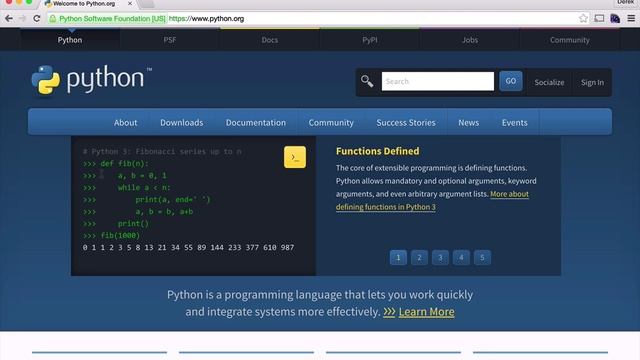Screen dimensions: 640x360
Task: Select slide 4 in code carousel
Action: point(461,258)
